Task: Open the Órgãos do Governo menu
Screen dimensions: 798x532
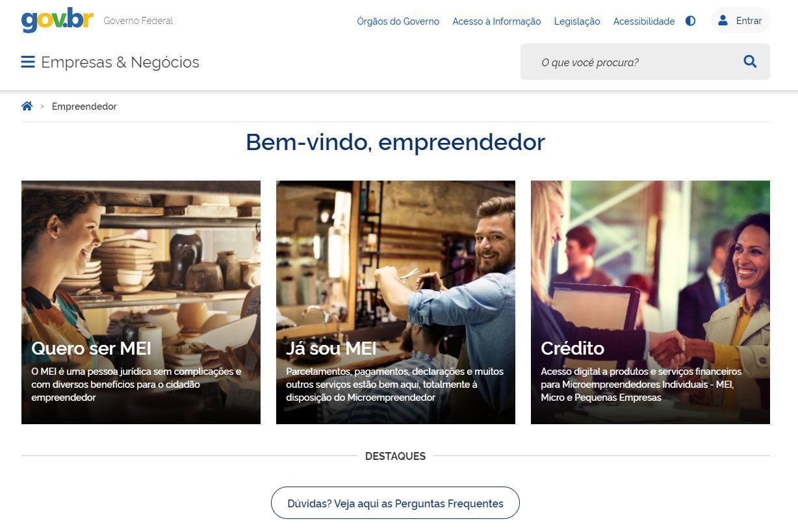Action: 398,21
